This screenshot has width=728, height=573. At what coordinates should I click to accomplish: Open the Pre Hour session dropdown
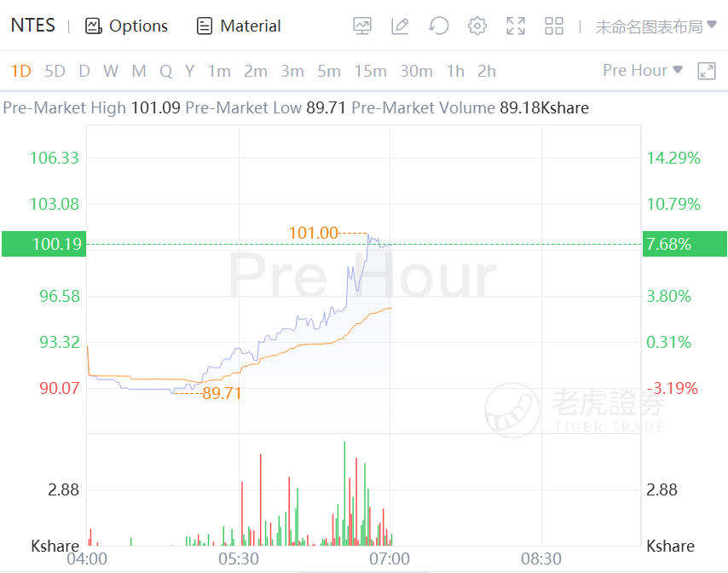(642, 71)
